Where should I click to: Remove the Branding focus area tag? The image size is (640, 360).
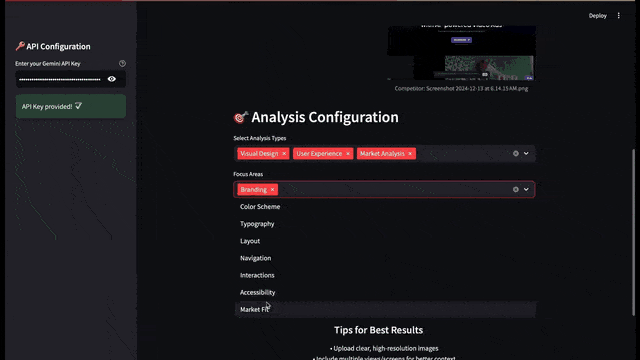point(272,190)
